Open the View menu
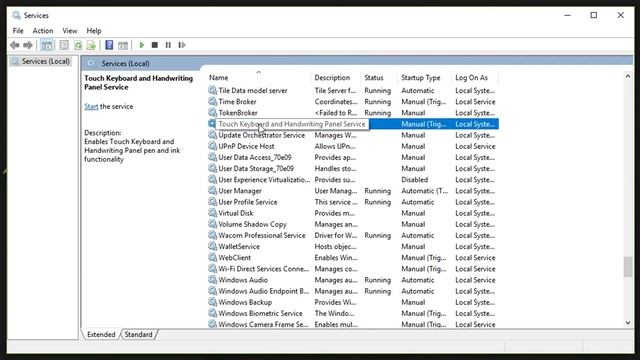Viewport: 640px width, 360px height. [x=70, y=31]
